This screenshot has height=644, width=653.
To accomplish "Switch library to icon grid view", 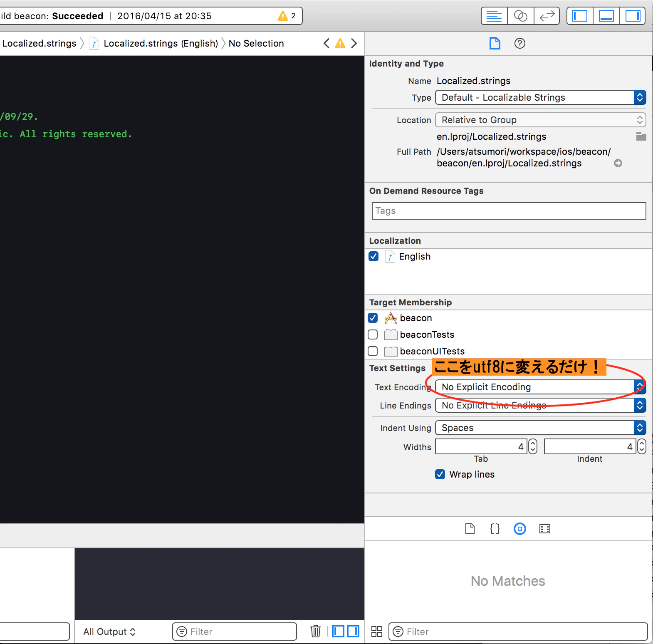I will 377,632.
